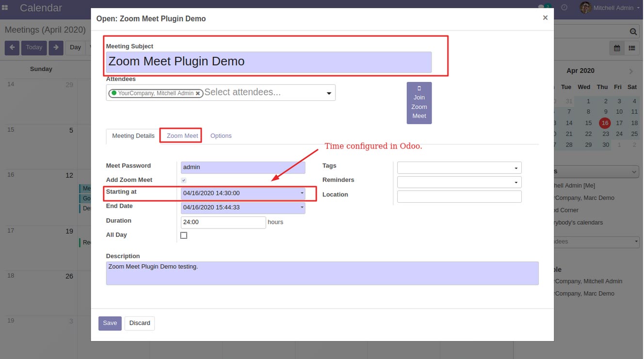Image resolution: width=644 pixels, height=359 pixels.
Task: Click the Join Zoom Meet button
Action: (419, 103)
